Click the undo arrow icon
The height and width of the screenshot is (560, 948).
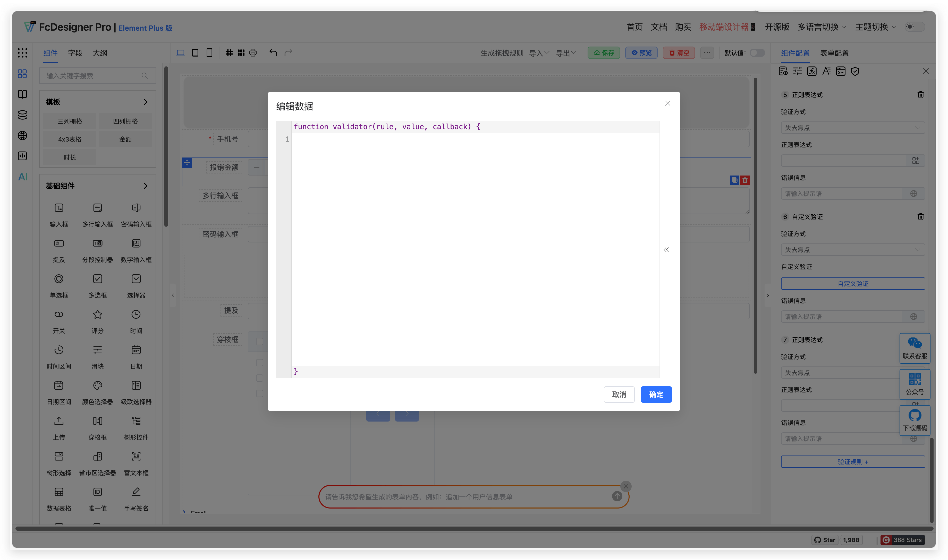click(273, 53)
